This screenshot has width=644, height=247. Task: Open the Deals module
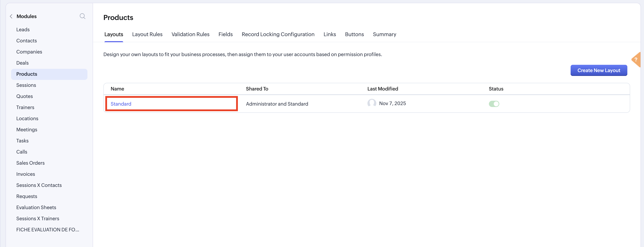(x=23, y=63)
